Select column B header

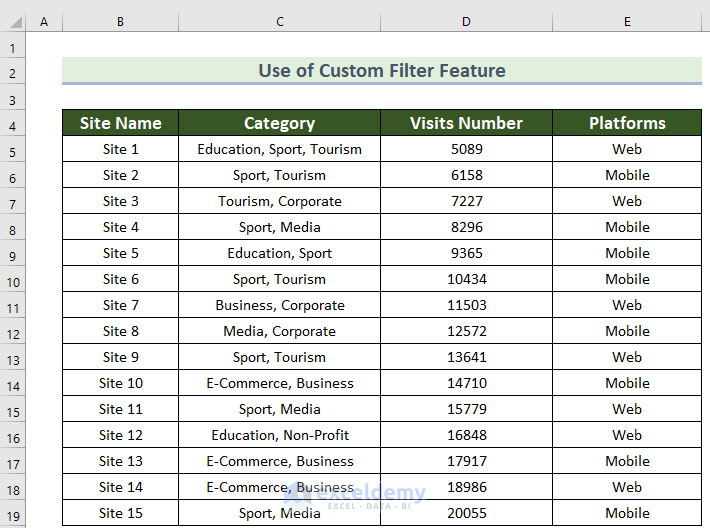click(x=120, y=21)
